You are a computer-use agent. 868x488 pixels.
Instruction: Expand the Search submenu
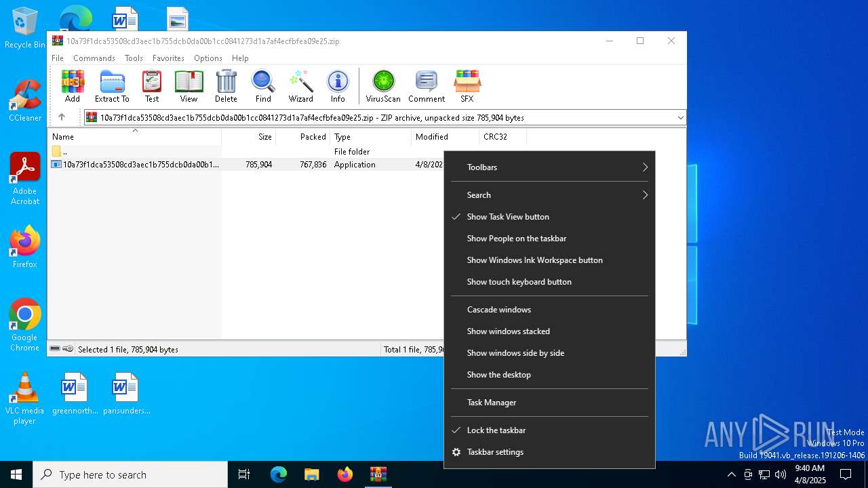coord(549,195)
